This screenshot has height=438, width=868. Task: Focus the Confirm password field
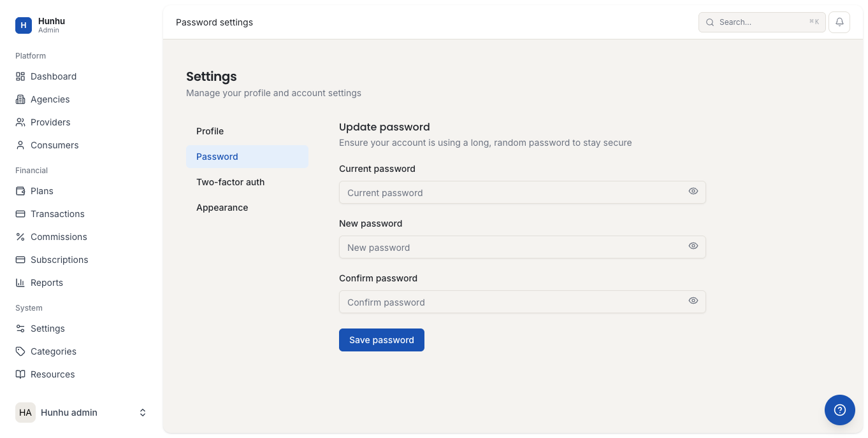point(523,302)
